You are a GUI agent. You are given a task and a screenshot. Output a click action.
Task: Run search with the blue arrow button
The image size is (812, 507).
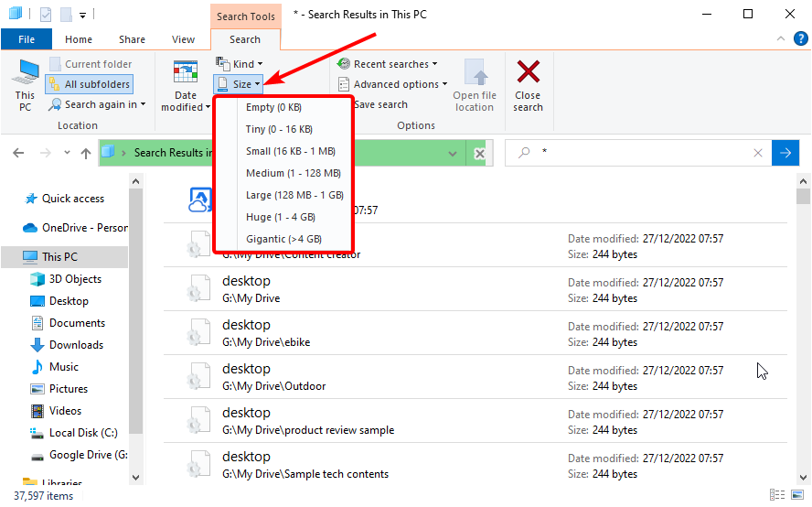coord(785,153)
